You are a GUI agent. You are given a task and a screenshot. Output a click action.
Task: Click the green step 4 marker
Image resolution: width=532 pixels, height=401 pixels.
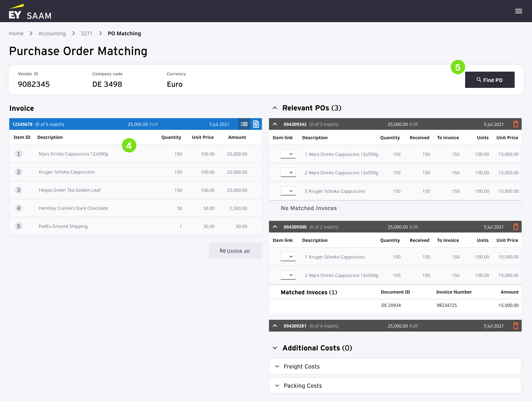tap(129, 145)
